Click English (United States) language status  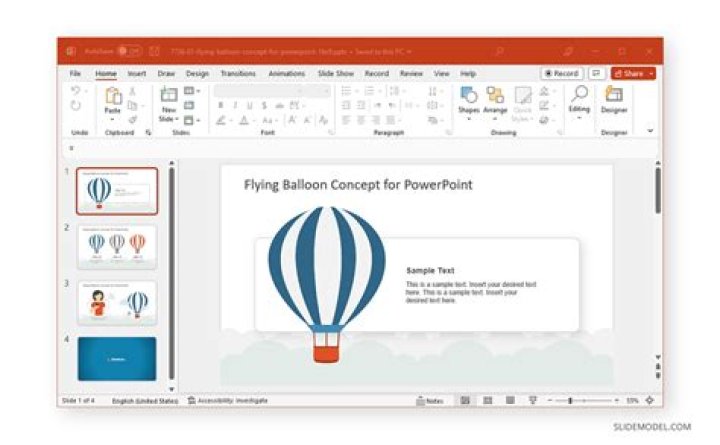(145, 401)
